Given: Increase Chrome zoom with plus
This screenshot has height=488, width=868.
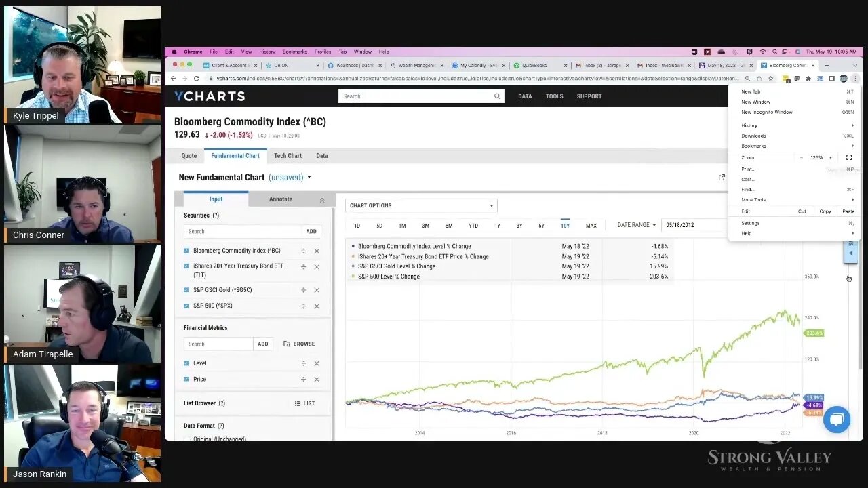Looking at the screenshot, I should tap(830, 157).
